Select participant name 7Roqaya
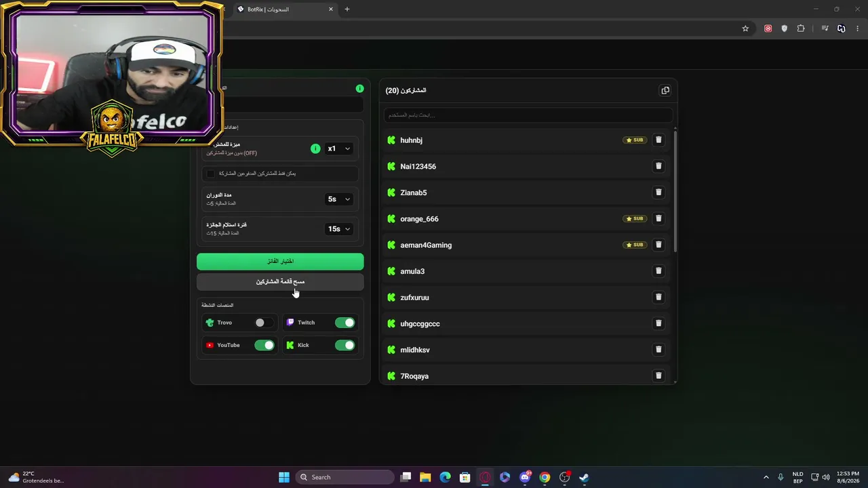Viewport: 868px width, 488px height. 414,376
